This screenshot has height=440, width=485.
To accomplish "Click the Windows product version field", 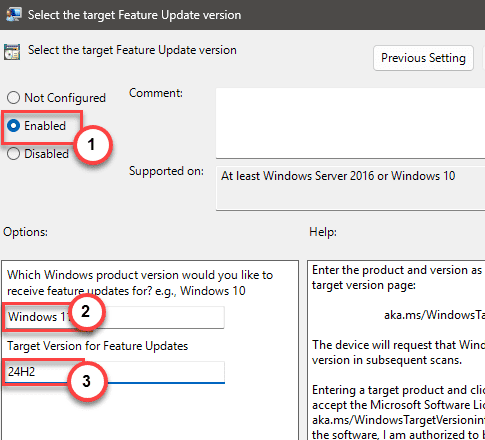I will (x=114, y=317).
